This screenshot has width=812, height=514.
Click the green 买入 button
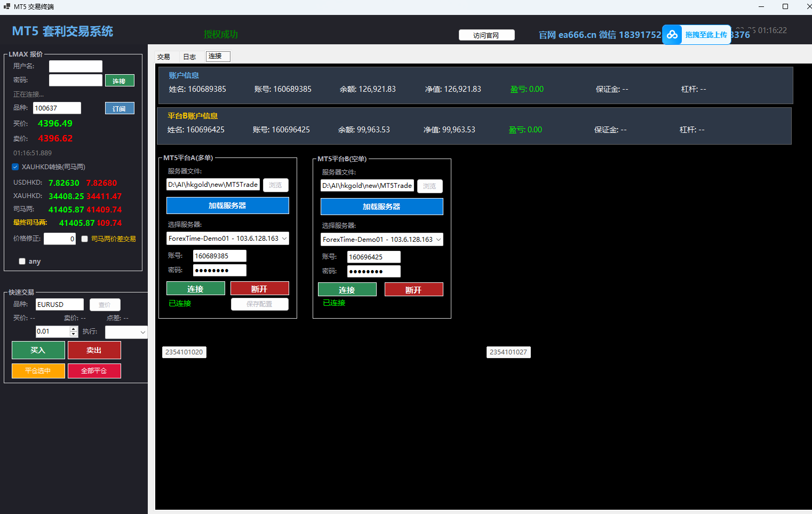coord(38,350)
